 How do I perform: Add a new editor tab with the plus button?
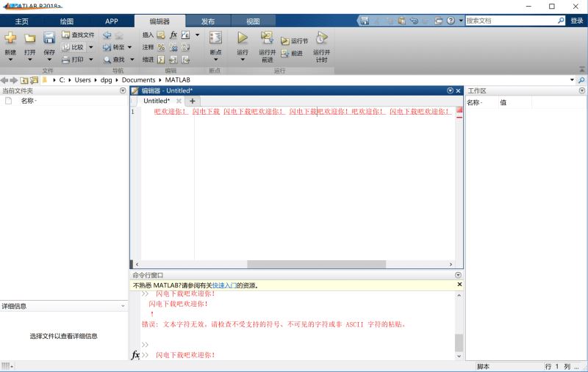tap(193, 101)
